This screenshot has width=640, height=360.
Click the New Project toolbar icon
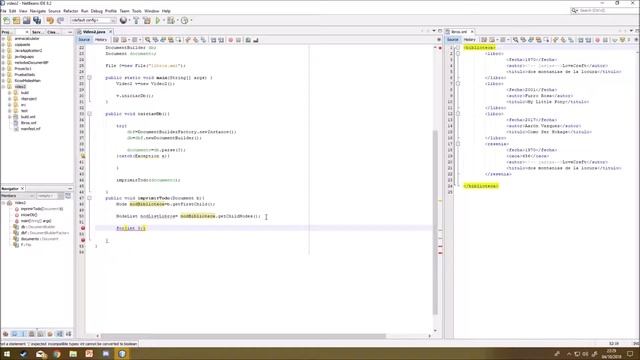16,20
